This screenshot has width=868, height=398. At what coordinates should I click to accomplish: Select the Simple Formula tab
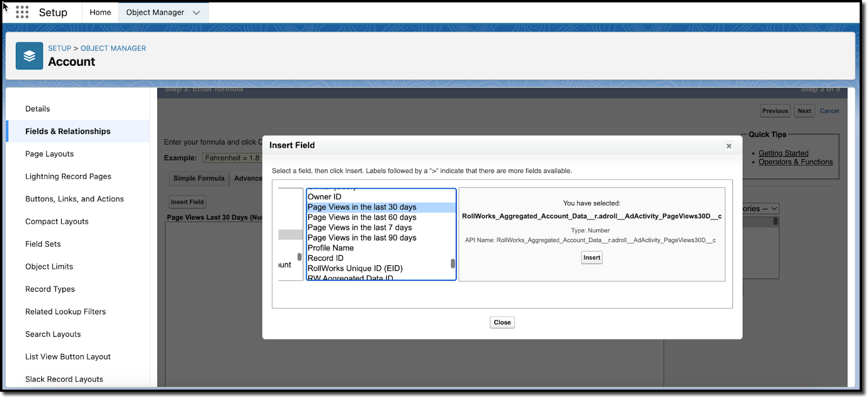point(199,178)
